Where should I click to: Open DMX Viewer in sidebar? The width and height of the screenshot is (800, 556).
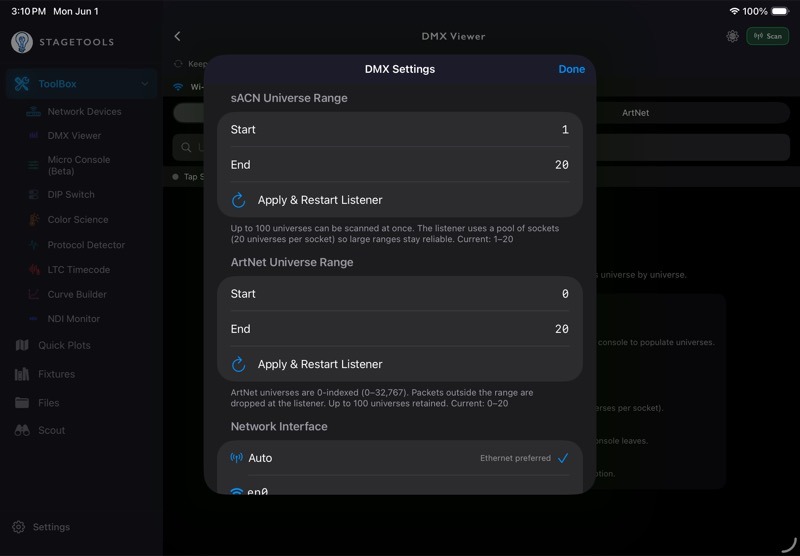pyautogui.click(x=74, y=136)
